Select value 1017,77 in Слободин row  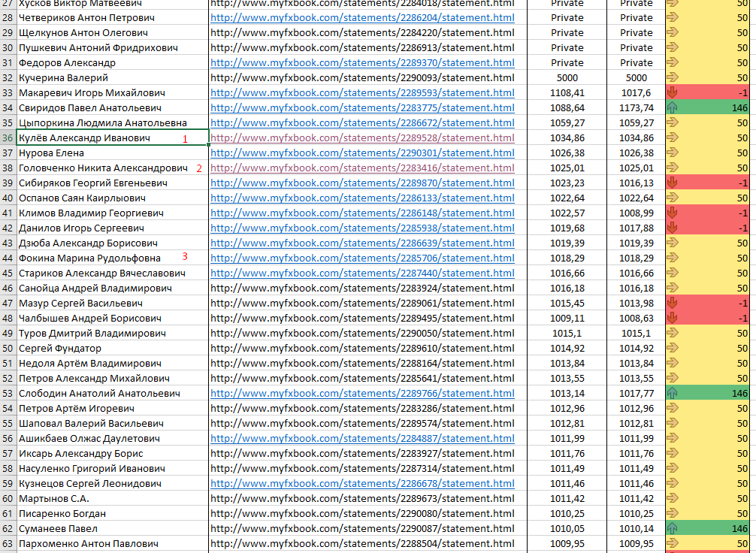click(637, 394)
